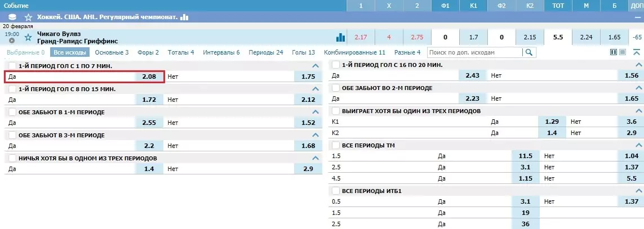Tick checkbox for Обе забьют в 3-м периоде
This screenshot has height=229, width=644.
12,135
